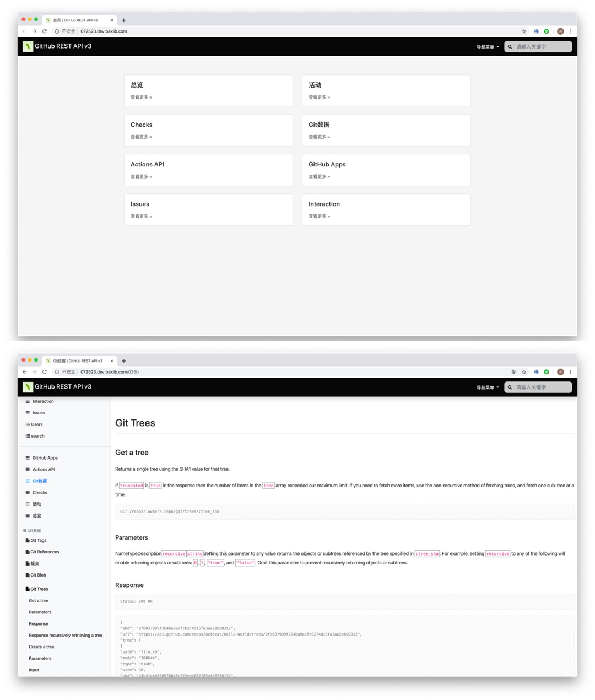The height and width of the screenshot is (700, 595).
Task: Open Actions API in the sidebar
Action: point(44,470)
